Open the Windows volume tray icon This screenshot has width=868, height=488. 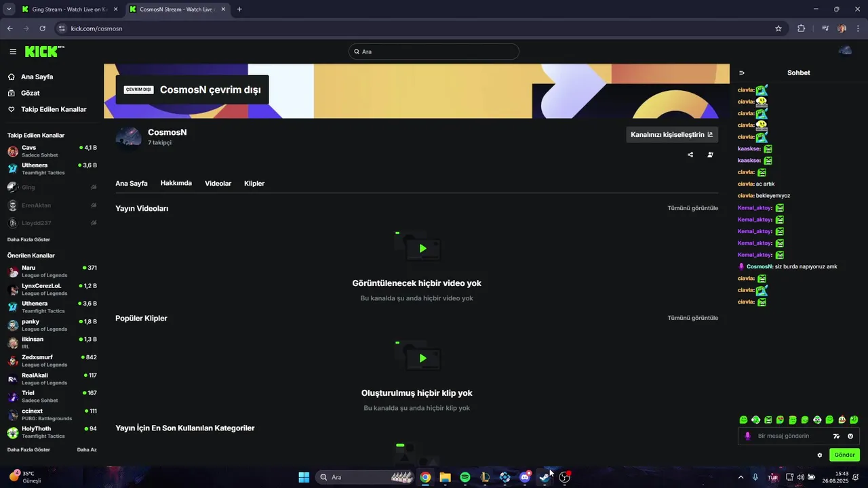[x=800, y=477]
